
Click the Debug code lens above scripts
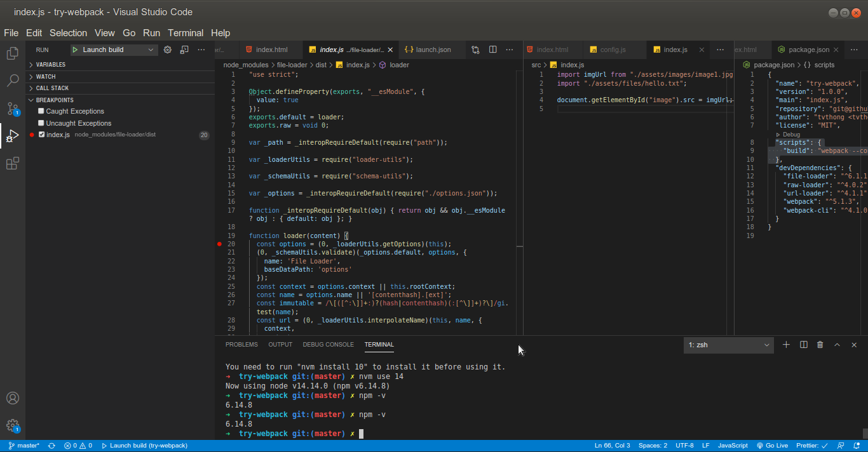click(791, 135)
